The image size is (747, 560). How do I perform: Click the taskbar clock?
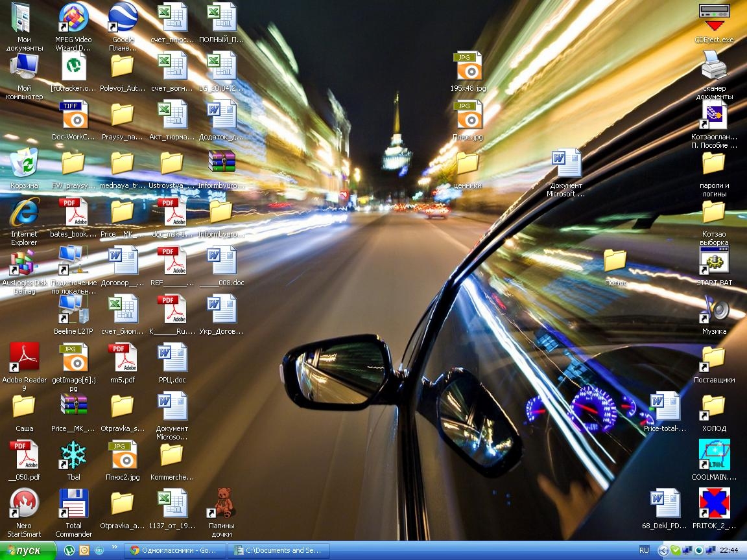728,550
